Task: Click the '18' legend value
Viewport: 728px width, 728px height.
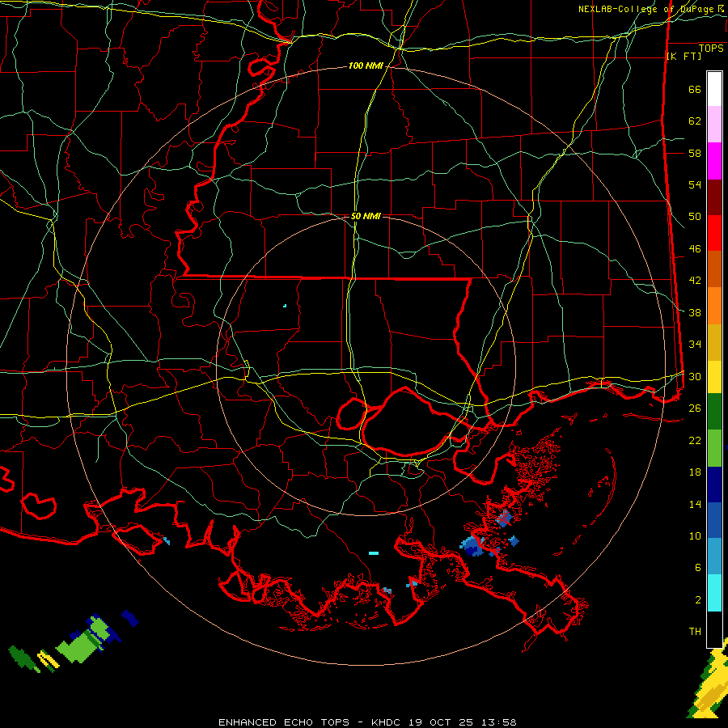Action: point(695,472)
